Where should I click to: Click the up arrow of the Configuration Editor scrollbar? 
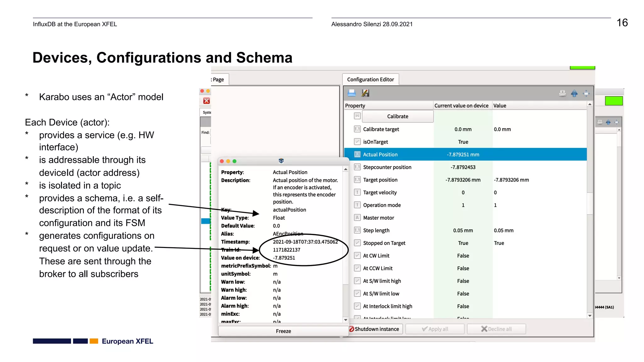tap(590, 104)
